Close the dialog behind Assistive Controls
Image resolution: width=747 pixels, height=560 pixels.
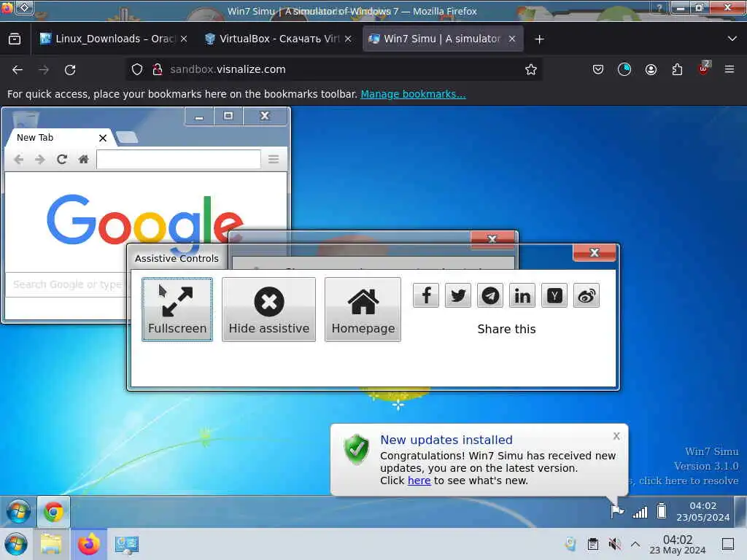(492, 238)
